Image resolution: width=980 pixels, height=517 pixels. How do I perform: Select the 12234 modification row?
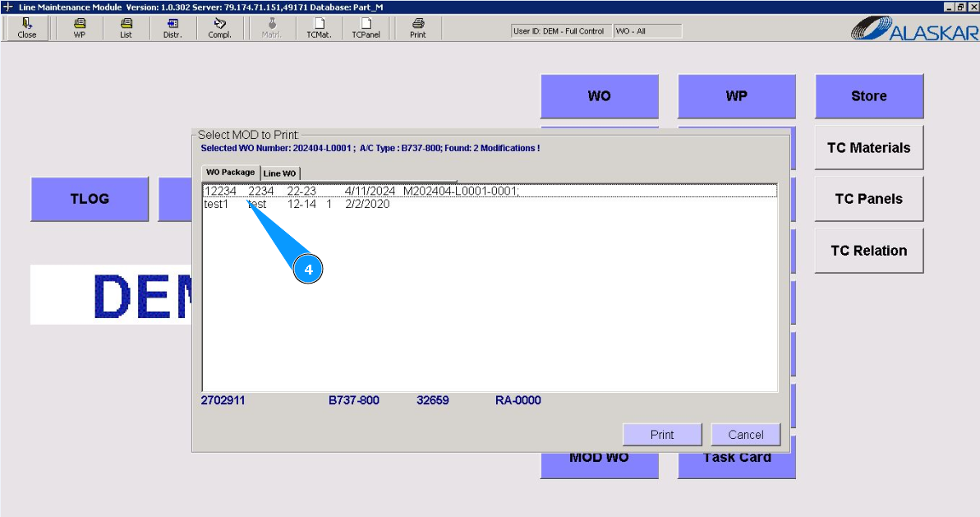[490, 191]
